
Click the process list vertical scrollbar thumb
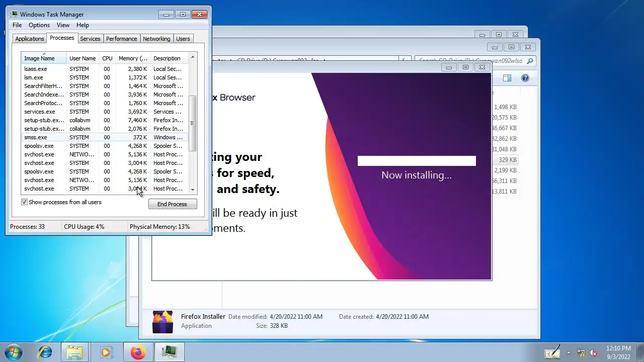(192, 123)
